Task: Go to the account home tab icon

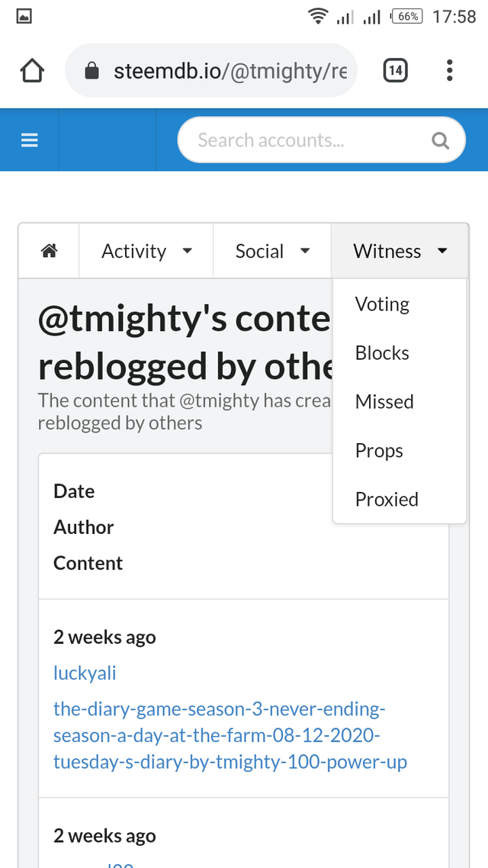Action: 50,251
